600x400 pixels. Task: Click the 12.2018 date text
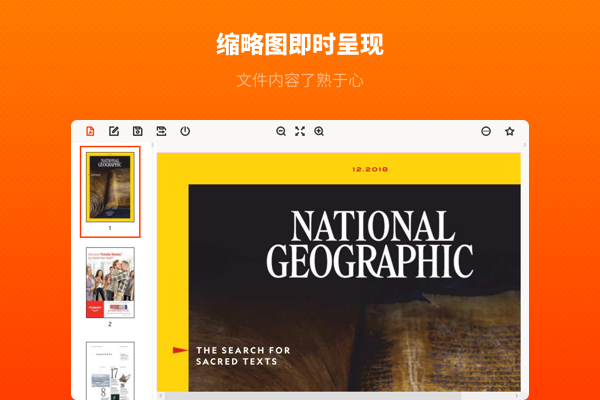[370, 169]
